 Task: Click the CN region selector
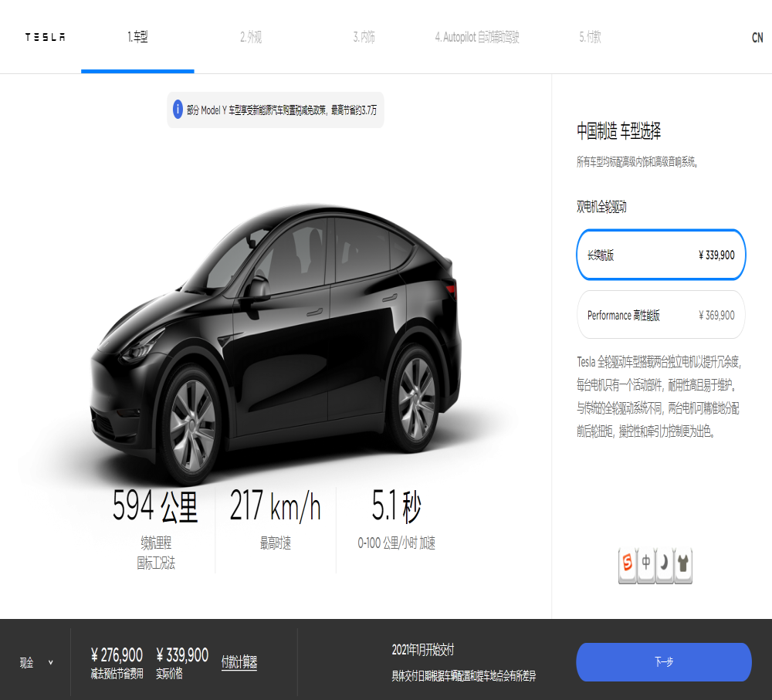click(x=757, y=37)
